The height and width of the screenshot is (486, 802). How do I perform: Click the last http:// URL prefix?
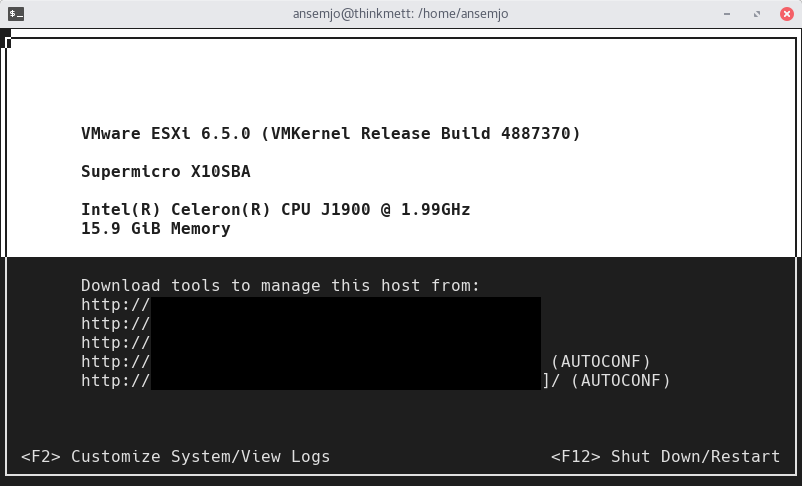(x=115, y=380)
